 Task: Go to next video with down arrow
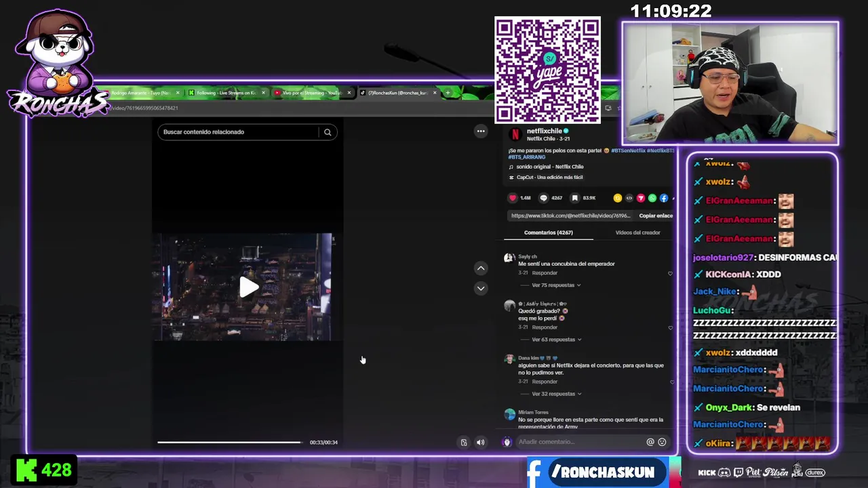[481, 288]
